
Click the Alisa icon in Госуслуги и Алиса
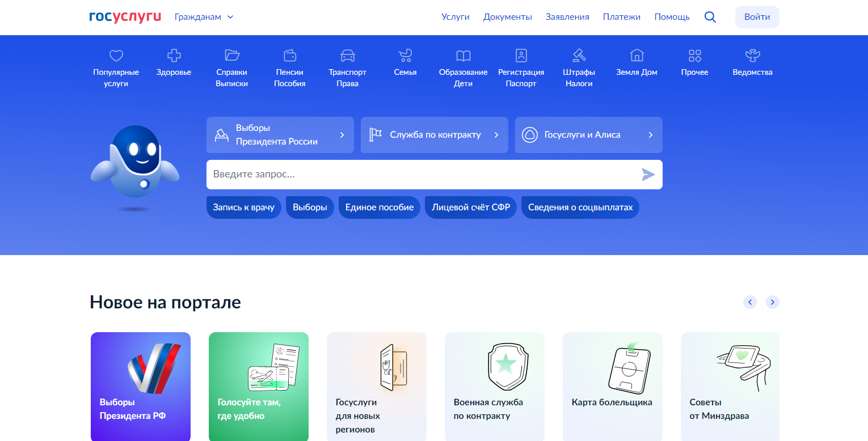click(530, 135)
